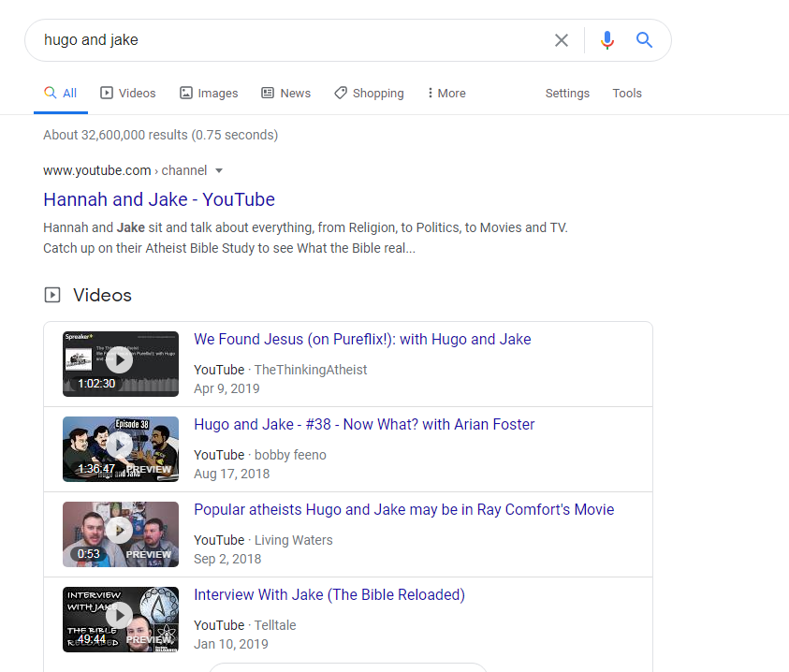This screenshot has height=672, width=789.
Task: Select the All tab
Action: 61,93
